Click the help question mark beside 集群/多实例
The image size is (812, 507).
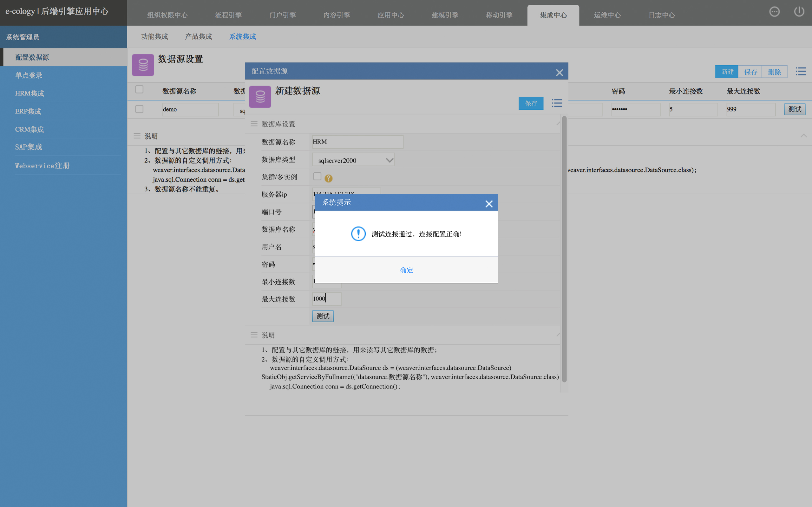click(x=329, y=178)
